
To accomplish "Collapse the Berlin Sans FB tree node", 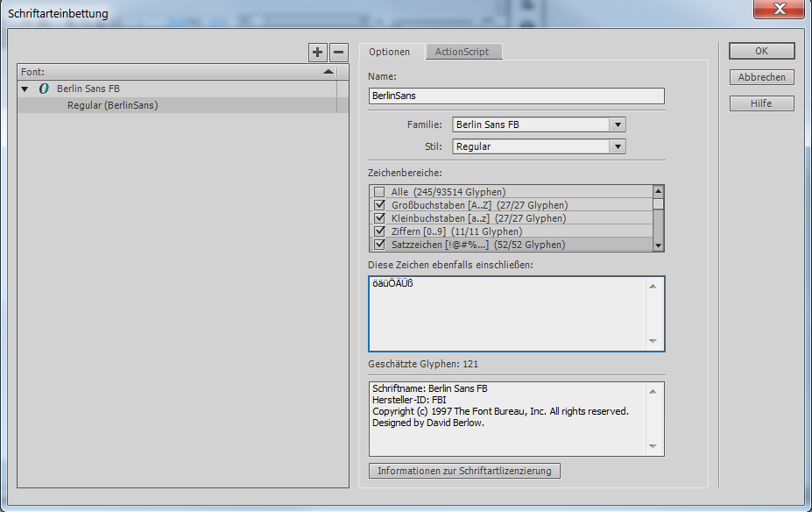I will point(25,89).
